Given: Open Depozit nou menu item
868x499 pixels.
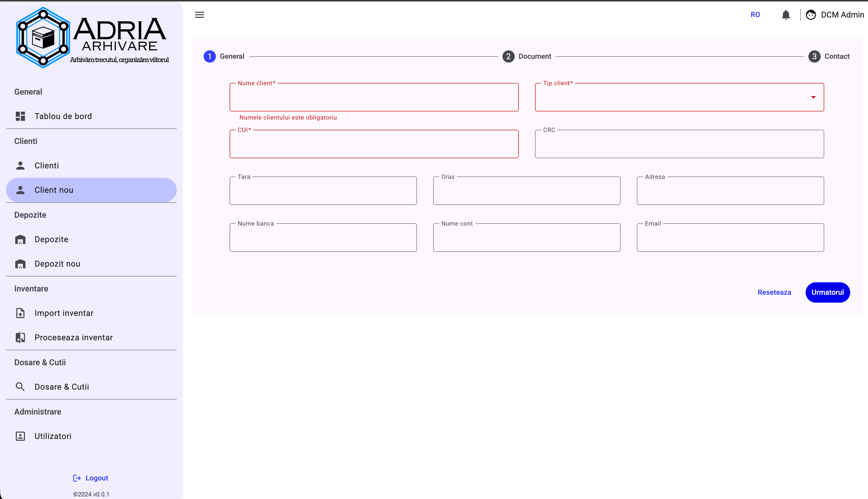Looking at the screenshot, I should click(x=91, y=263).
